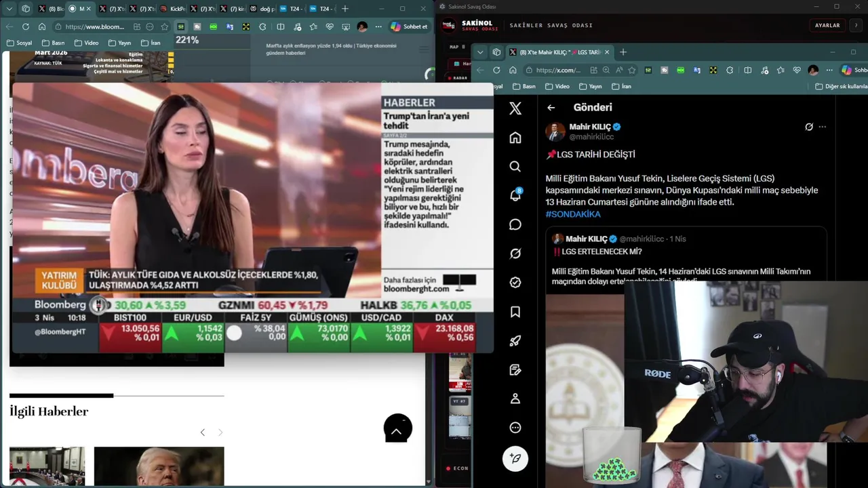Click zoom magnifier icon in x.com address bar
The height and width of the screenshot is (488, 868).
click(606, 70)
